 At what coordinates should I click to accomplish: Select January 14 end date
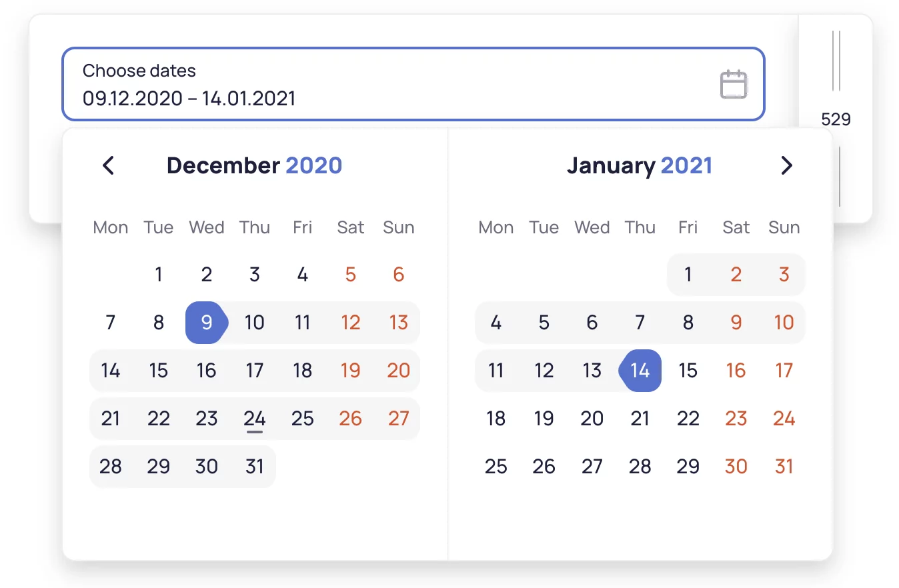coord(640,371)
